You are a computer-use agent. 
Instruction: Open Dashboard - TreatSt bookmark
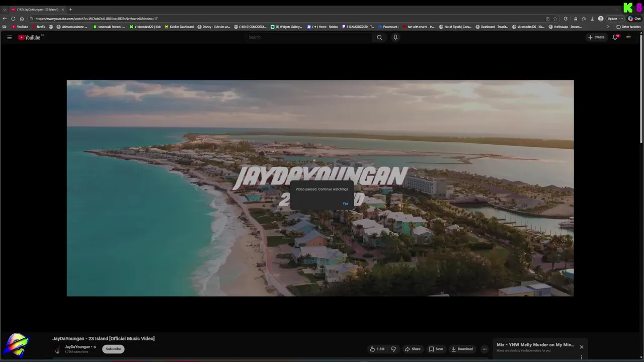click(x=492, y=27)
